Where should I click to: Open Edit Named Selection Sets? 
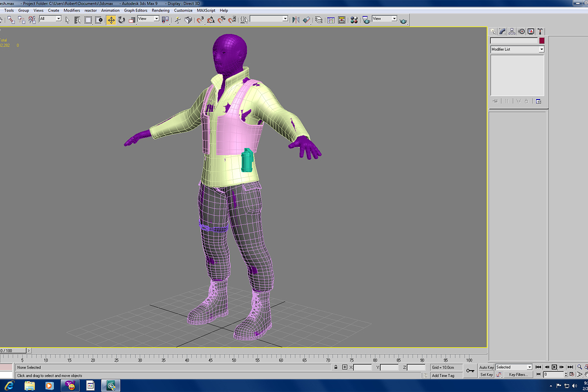(x=244, y=20)
